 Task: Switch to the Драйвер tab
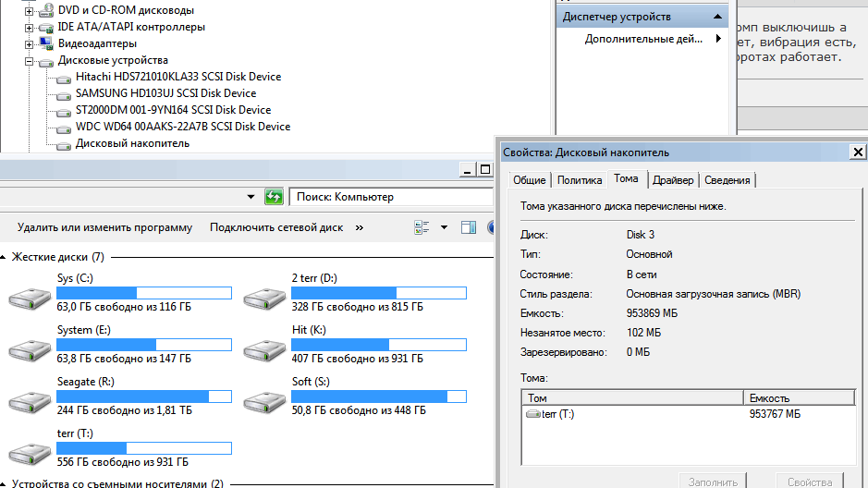click(x=673, y=180)
